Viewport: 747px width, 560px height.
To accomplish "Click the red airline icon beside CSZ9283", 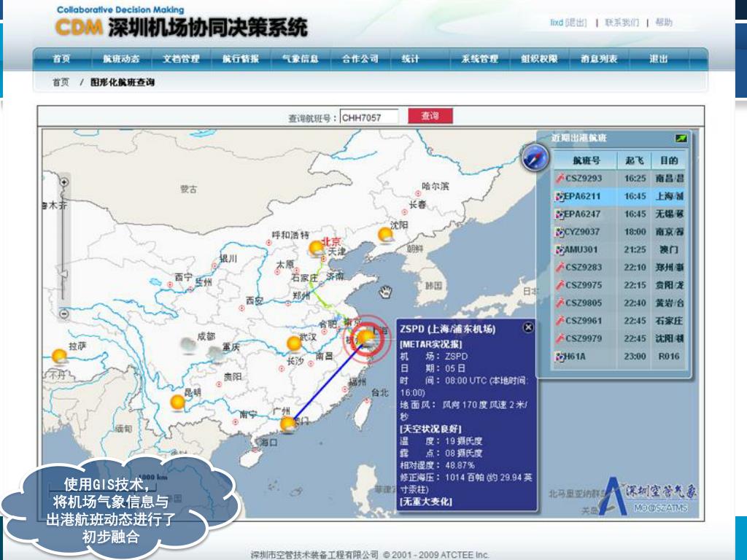I will (x=560, y=267).
